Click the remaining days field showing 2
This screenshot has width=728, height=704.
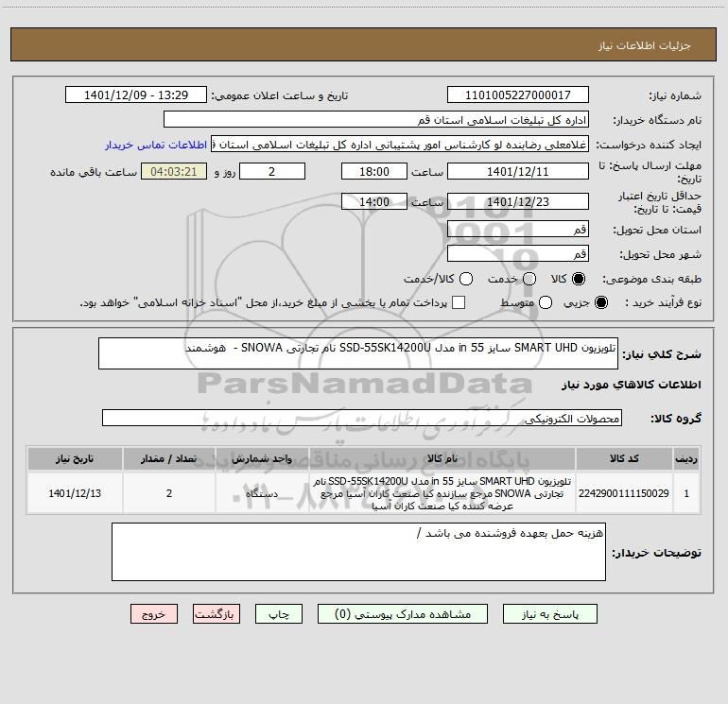pos(272,171)
